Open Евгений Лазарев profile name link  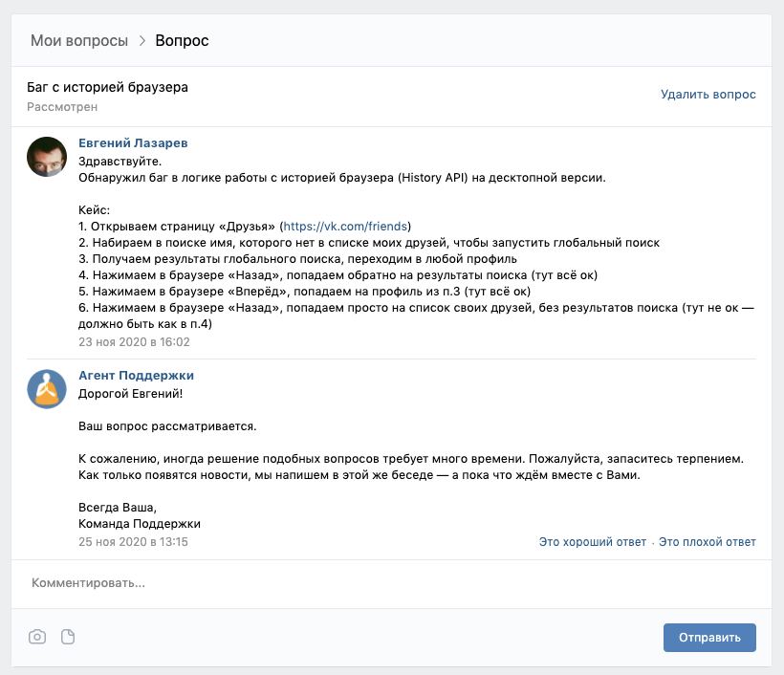[x=133, y=143]
